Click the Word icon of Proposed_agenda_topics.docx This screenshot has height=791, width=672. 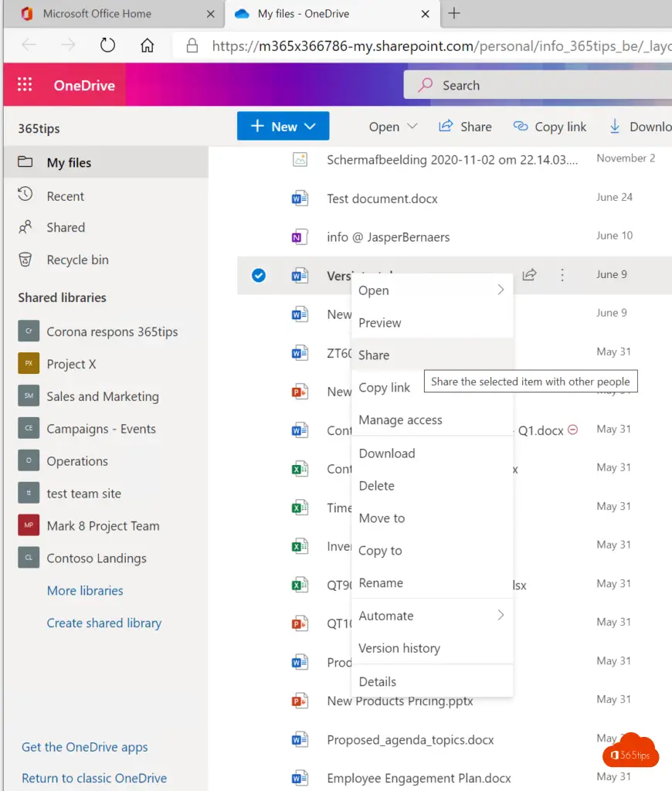[300, 739]
